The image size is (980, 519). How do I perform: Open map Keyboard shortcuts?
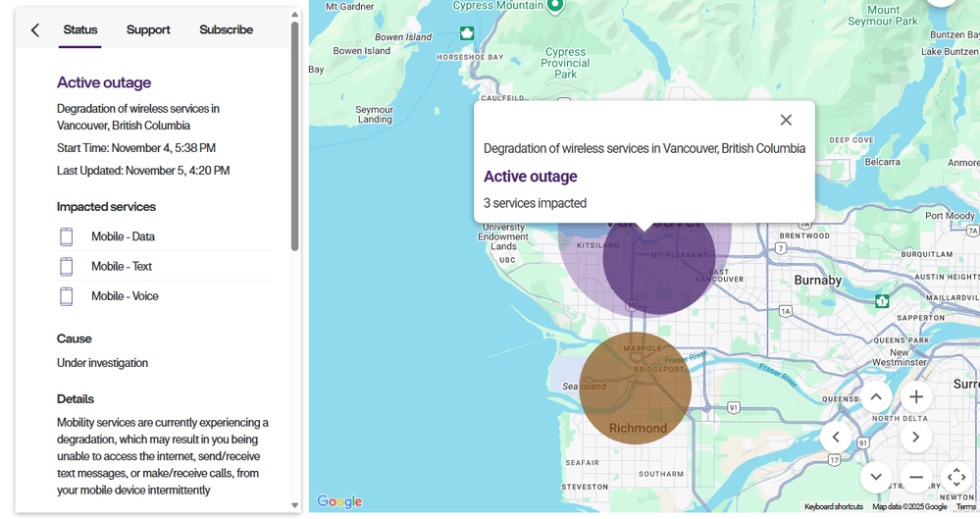pos(834,507)
